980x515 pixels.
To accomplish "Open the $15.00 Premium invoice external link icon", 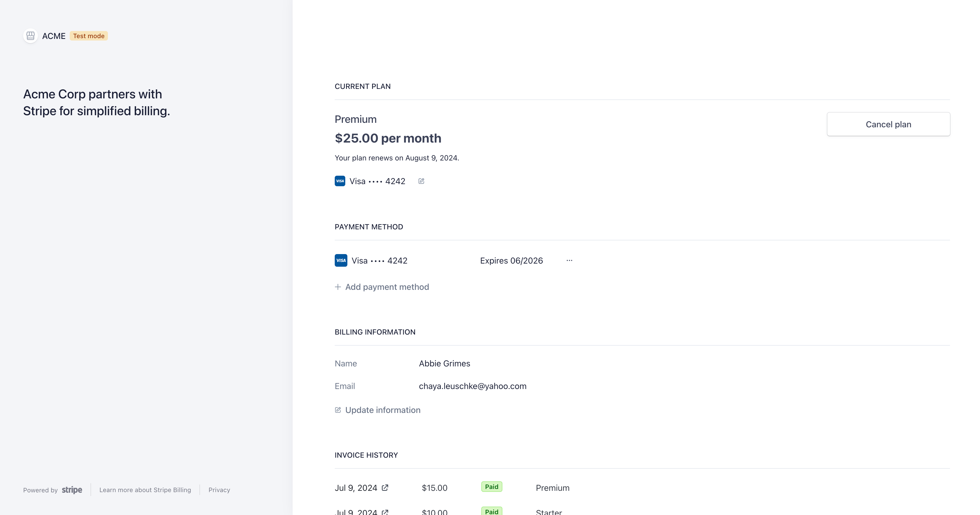I will pos(385,488).
